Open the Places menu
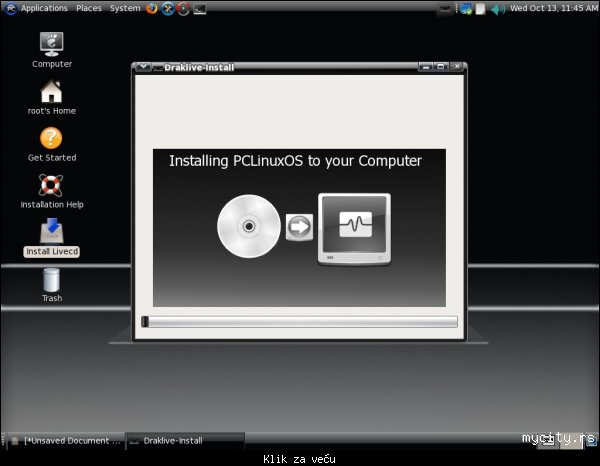This screenshot has height=466, width=600. click(x=89, y=8)
